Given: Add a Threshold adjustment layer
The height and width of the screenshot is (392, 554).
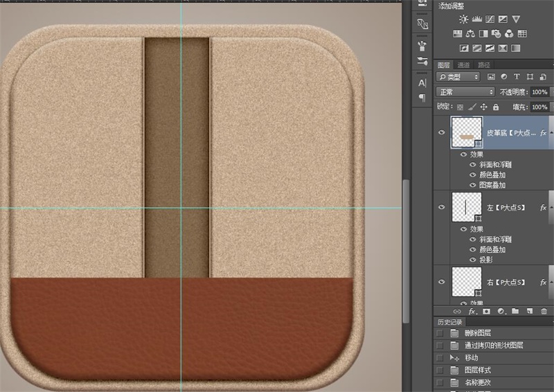Looking at the screenshot, I should tap(490, 48).
